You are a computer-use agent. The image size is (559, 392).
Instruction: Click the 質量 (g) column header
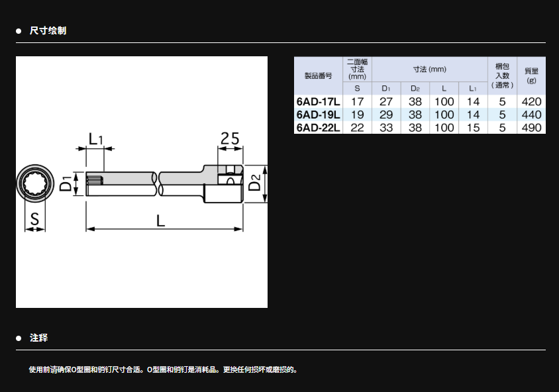click(531, 75)
